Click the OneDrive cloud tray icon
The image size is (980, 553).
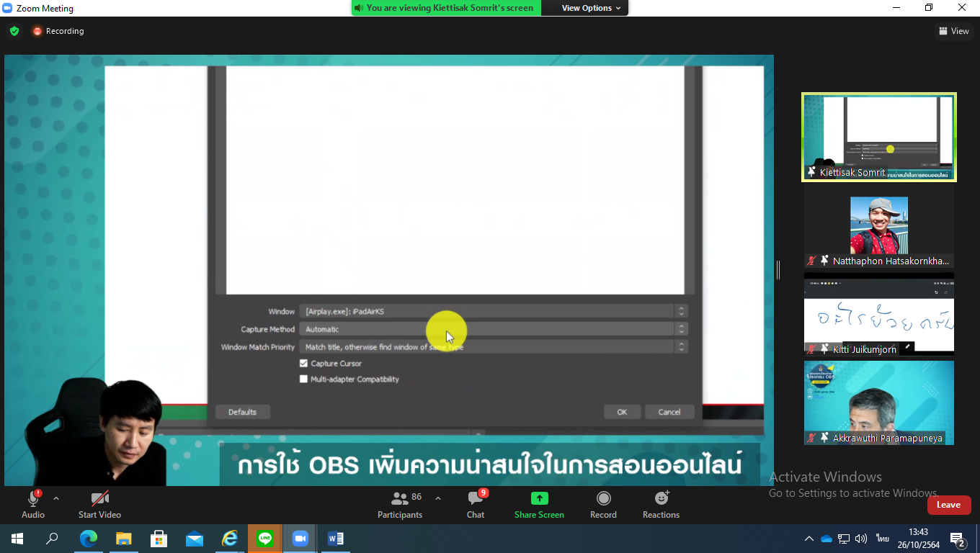click(x=827, y=539)
